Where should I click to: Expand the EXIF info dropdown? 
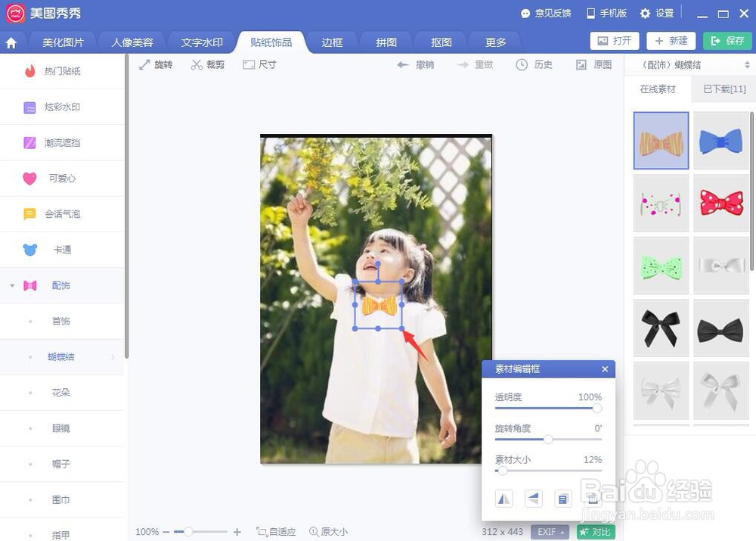coord(550,531)
